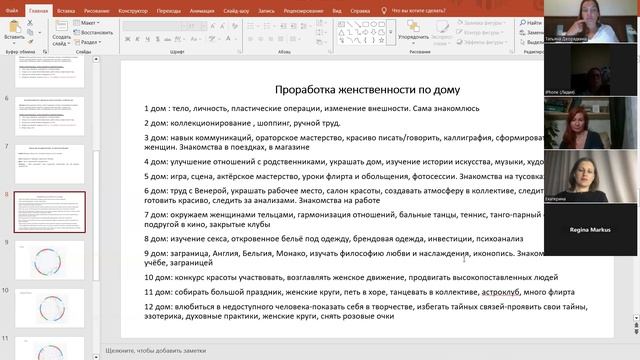The width and height of the screenshot is (640, 360).
Task: Expand the Вставить paste options arrow
Action: pos(14,42)
